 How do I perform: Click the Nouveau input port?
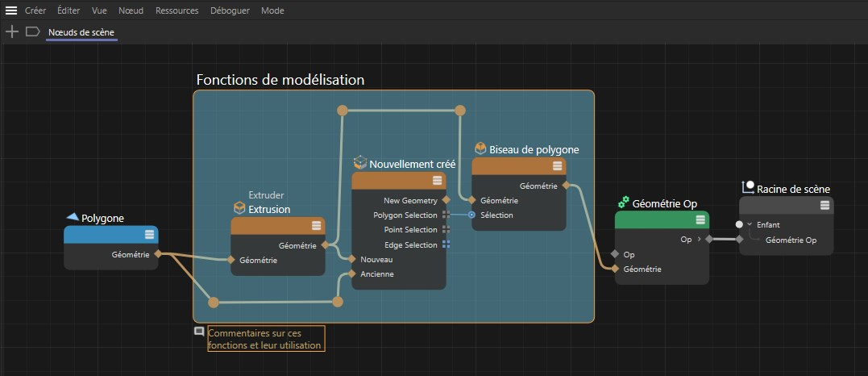click(x=351, y=259)
